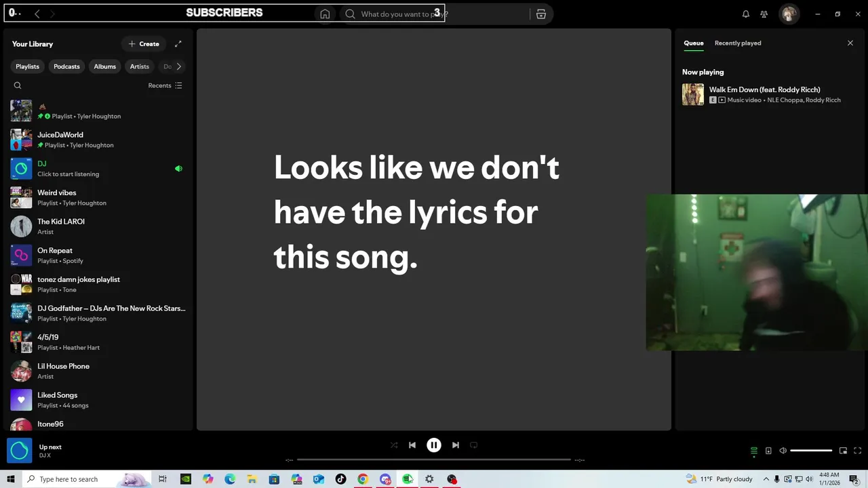Open the Weird vibes playlist

click(x=98, y=197)
